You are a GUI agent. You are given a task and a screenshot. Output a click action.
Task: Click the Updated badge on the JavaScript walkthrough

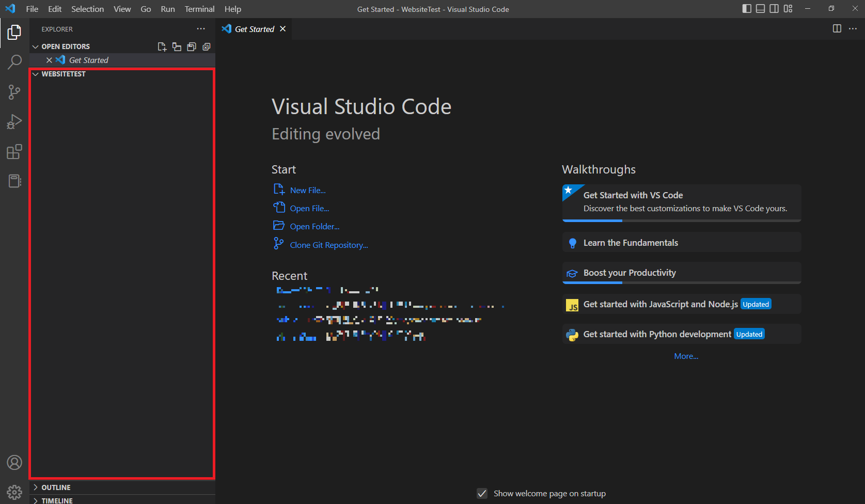point(756,304)
